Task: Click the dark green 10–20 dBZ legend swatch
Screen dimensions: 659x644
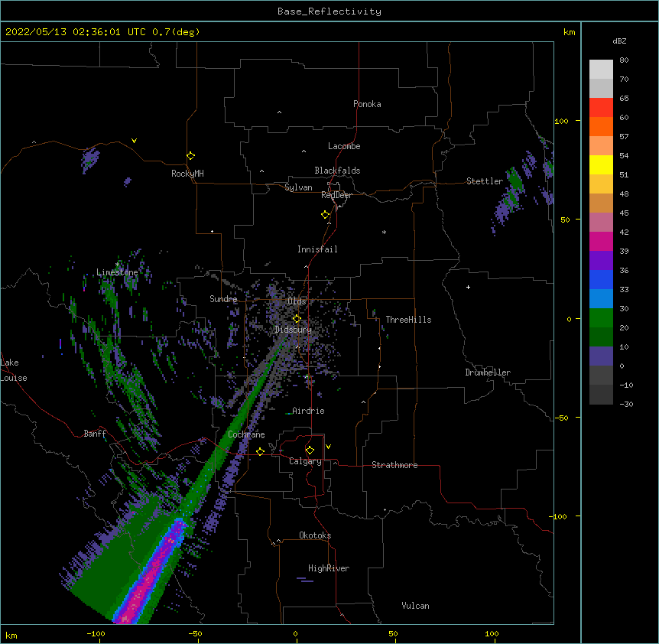Action: tap(601, 337)
